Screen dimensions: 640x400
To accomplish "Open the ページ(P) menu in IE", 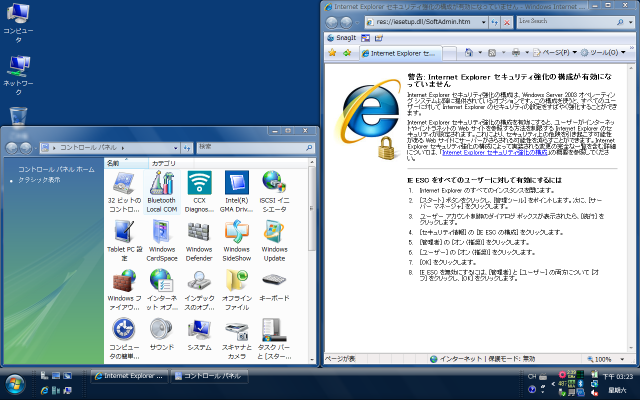I will (x=555, y=52).
